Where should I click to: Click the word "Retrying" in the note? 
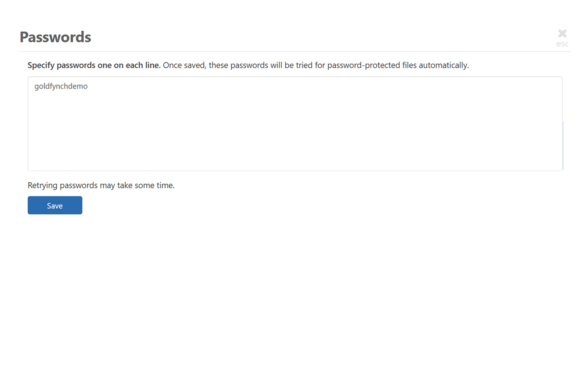pyautogui.click(x=42, y=185)
